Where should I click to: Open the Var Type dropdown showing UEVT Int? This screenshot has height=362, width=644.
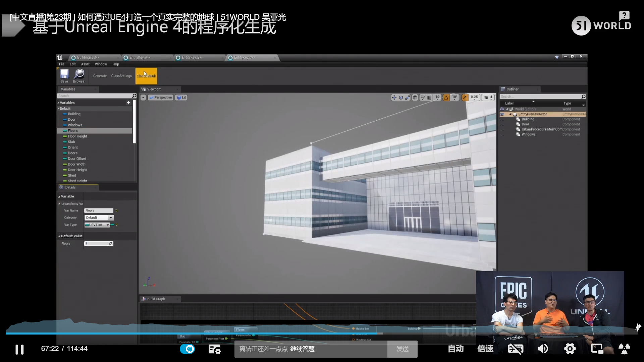pyautogui.click(x=97, y=225)
